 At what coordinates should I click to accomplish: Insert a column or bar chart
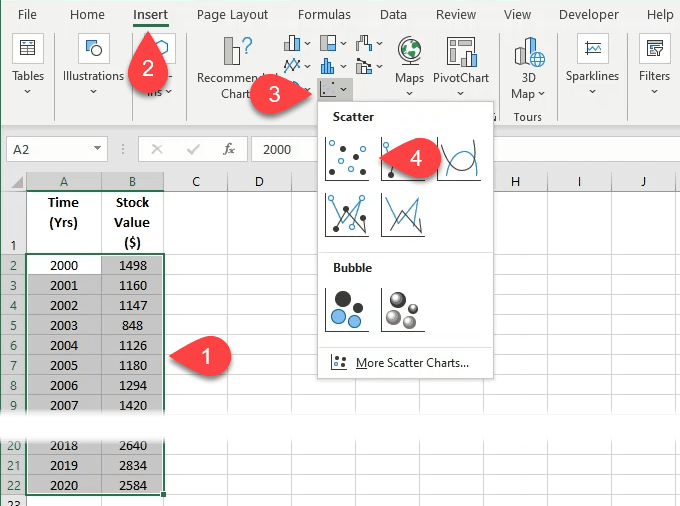[292, 43]
